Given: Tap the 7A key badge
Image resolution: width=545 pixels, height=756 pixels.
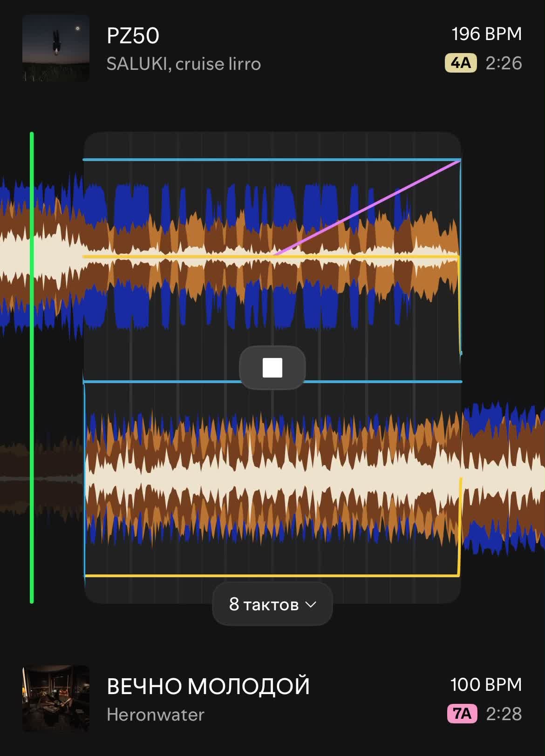Looking at the screenshot, I should point(462,714).
